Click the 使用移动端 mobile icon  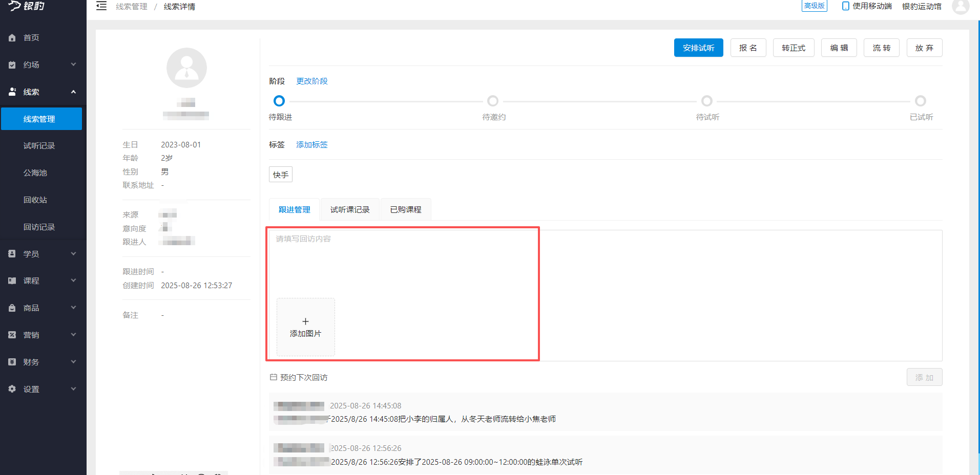(845, 6)
